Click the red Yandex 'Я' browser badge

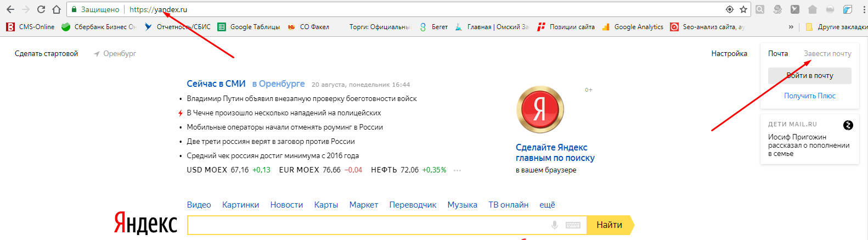pyautogui.click(x=540, y=109)
